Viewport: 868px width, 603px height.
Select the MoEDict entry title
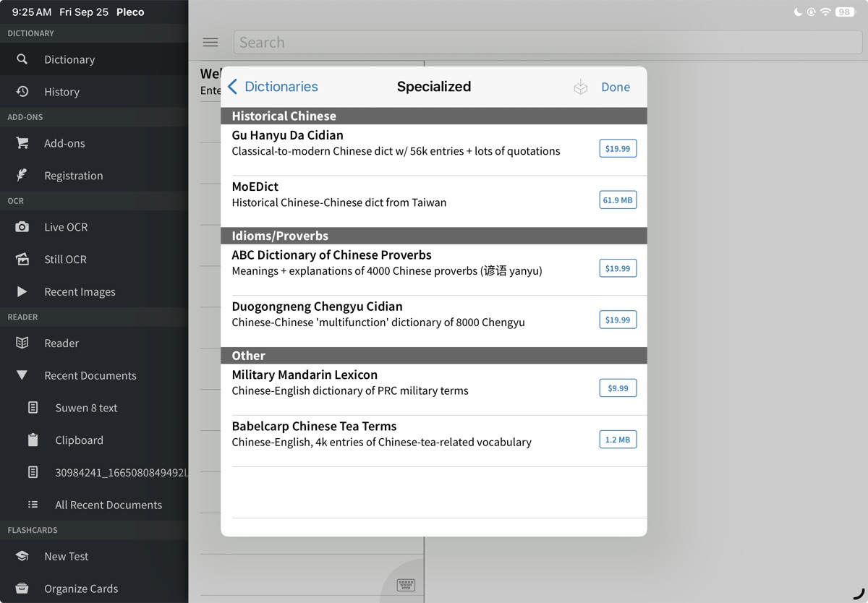[x=255, y=187]
